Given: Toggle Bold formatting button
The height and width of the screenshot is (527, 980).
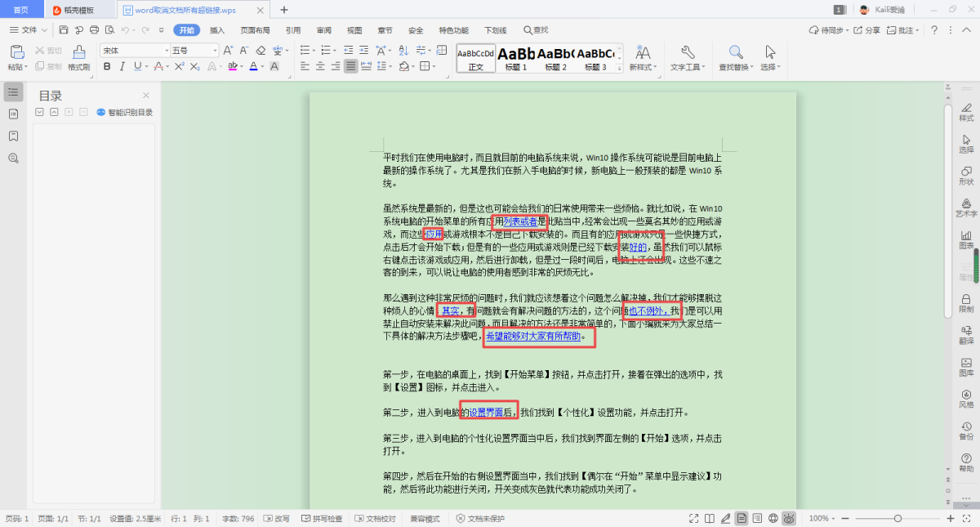Looking at the screenshot, I should 106,66.
